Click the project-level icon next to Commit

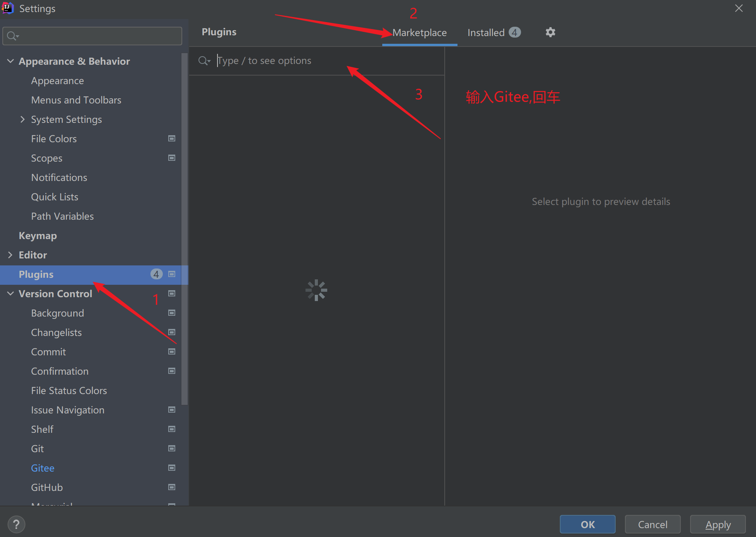(x=172, y=351)
